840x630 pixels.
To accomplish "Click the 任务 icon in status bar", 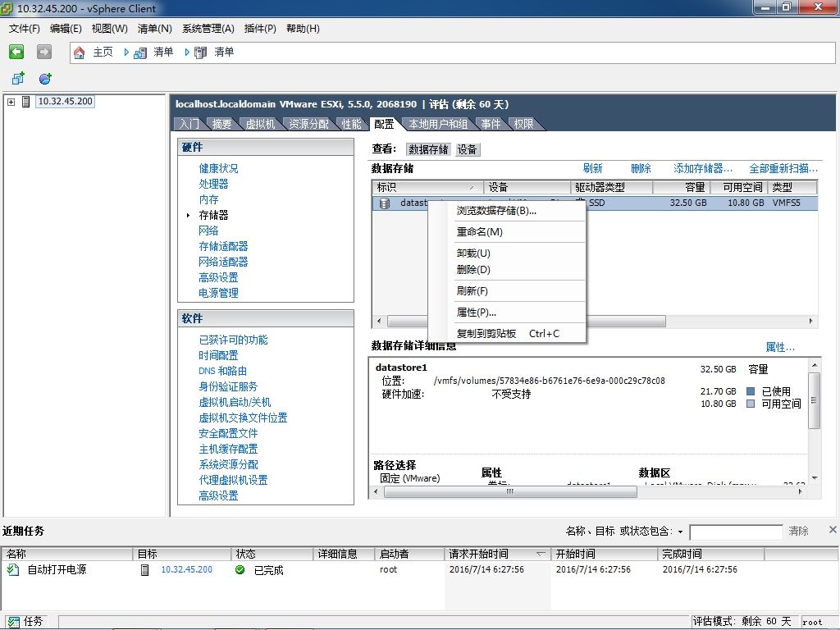I will pyautogui.click(x=13, y=622).
